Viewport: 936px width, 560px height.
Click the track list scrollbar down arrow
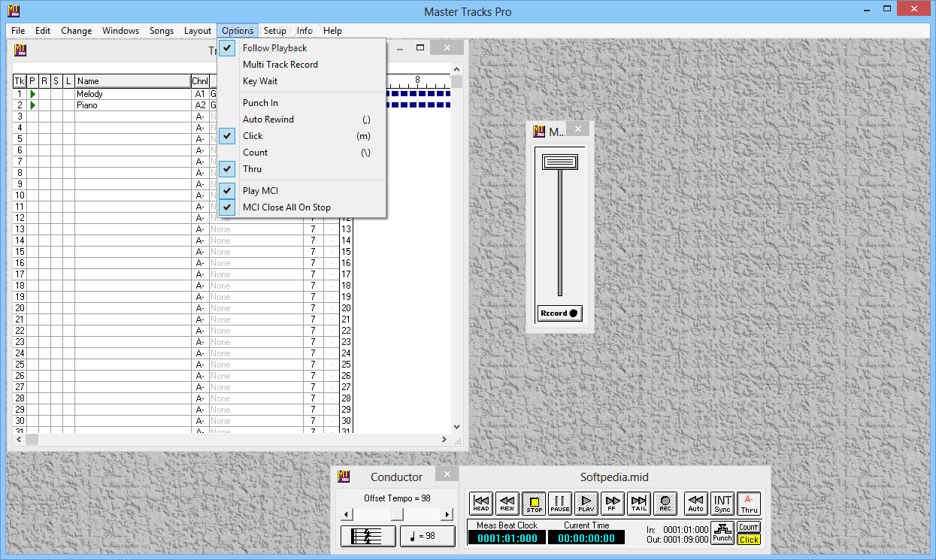click(456, 426)
